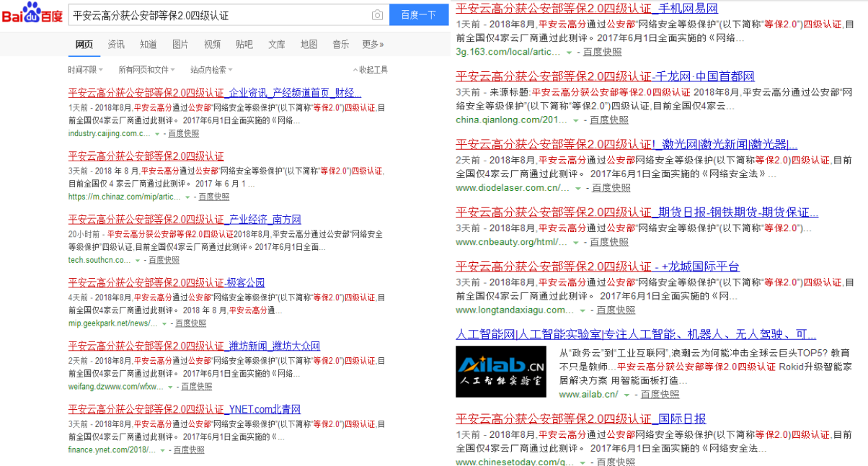
Task: Open the 产业经济_南方网 result
Action: pos(185,219)
